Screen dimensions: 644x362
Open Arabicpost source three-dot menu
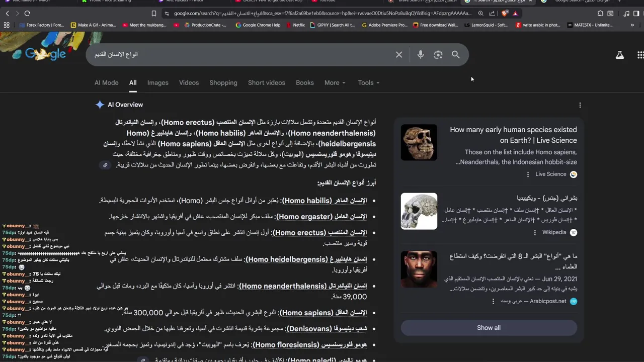click(x=494, y=301)
